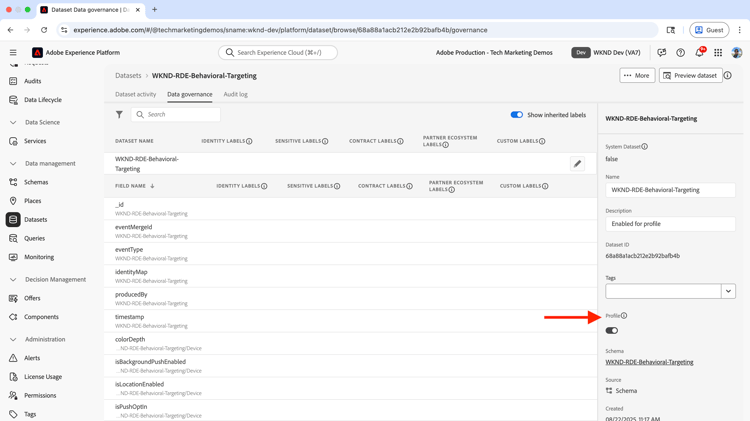This screenshot has width=750, height=421.
Task: Open the browser three-dot menu
Action: (739, 30)
